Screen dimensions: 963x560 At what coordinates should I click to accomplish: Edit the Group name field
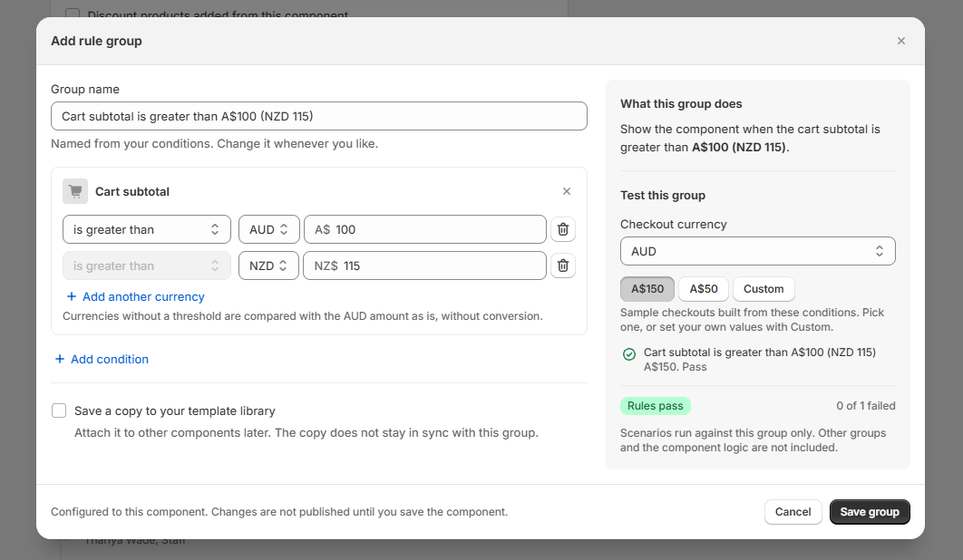(319, 116)
